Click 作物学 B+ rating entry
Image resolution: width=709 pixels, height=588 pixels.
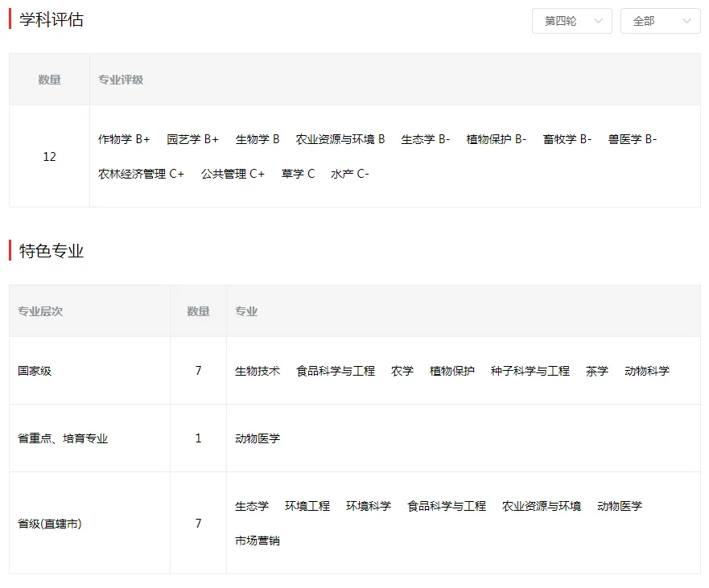pos(124,139)
